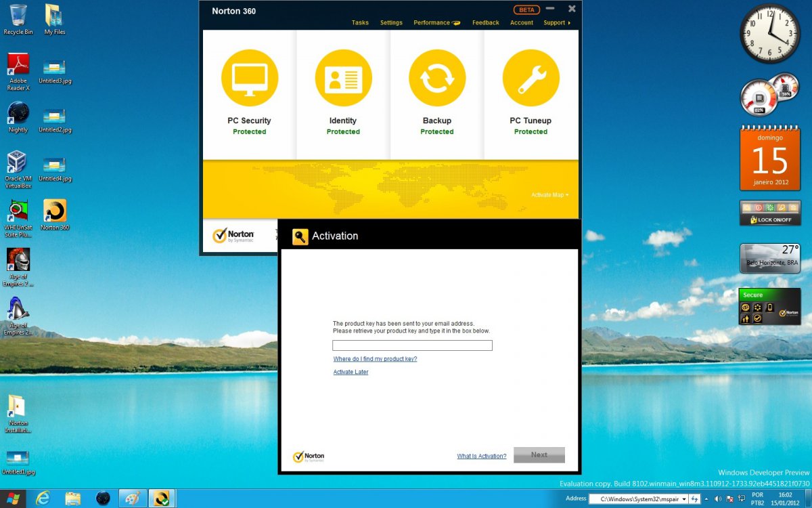Viewport: 812px width, 508px height.
Task: Open Internet Explorer from the taskbar
Action: coord(43,499)
